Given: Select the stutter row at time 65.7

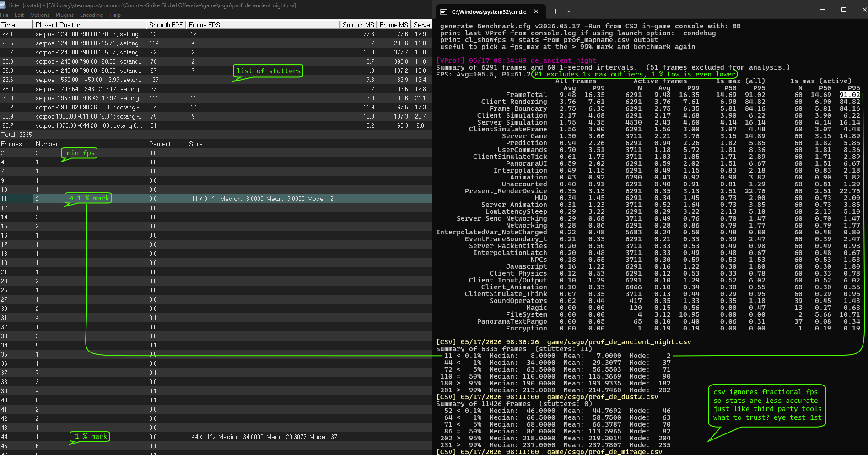Looking at the screenshot, I should (x=216, y=125).
